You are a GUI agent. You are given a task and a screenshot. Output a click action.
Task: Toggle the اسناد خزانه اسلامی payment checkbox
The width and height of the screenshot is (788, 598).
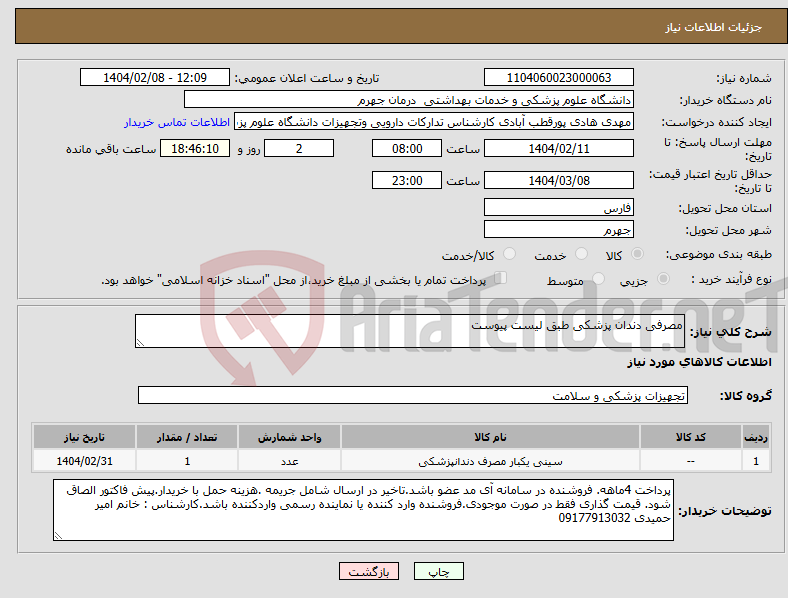pos(500,278)
